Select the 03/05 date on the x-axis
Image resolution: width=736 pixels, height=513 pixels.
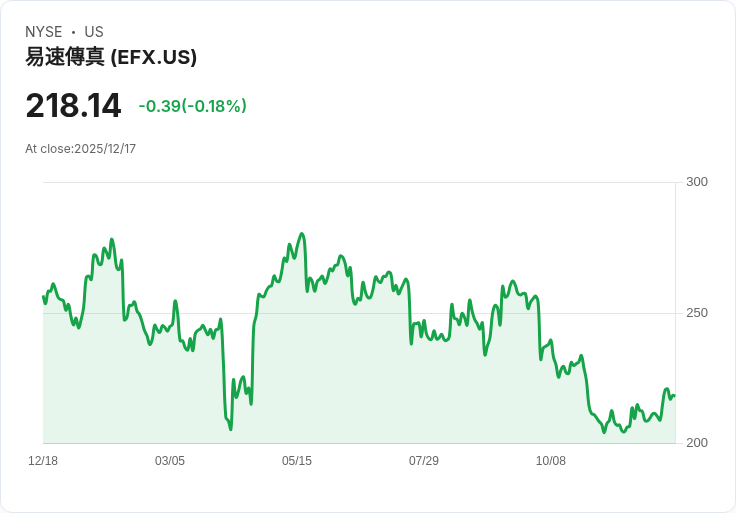170,461
